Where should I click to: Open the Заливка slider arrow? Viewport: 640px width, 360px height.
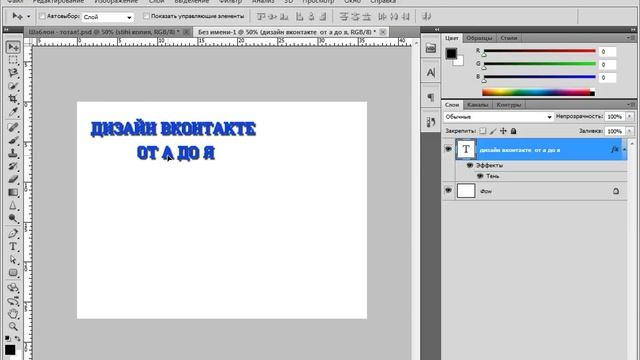pyautogui.click(x=630, y=131)
